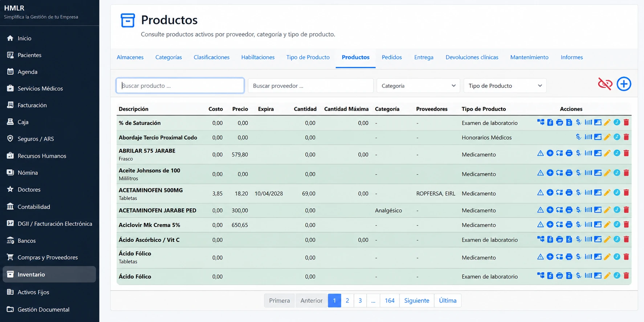Go to page 2 in pagination
This screenshot has width=644, height=322.
347,301
